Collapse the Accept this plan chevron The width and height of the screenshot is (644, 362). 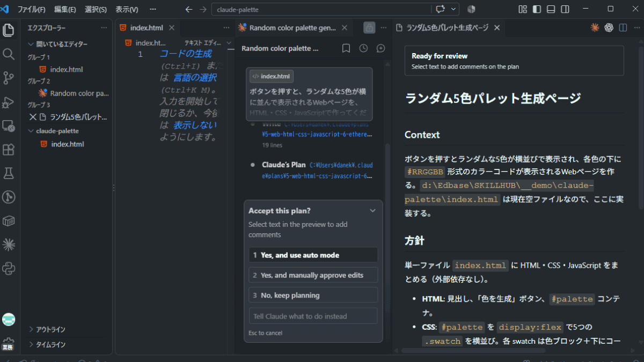click(373, 211)
